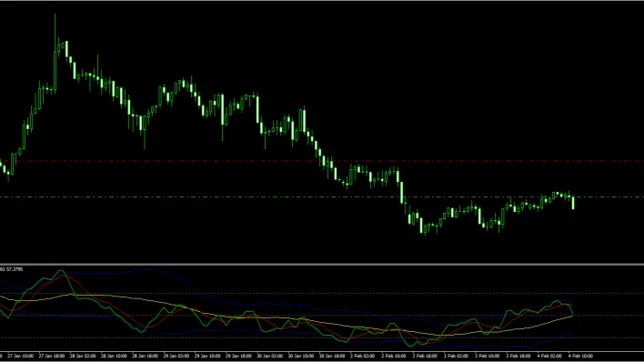This screenshot has height=362, width=644.
Task: Click the 4 Feb 02:00 time label
Action: pos(550,356)
